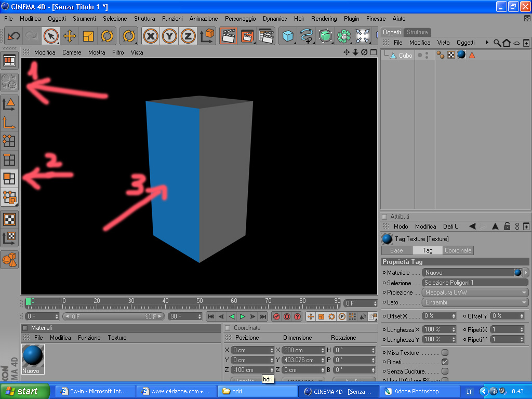
Task: Toggle the Cubo visibility dots
Action: 427,55
